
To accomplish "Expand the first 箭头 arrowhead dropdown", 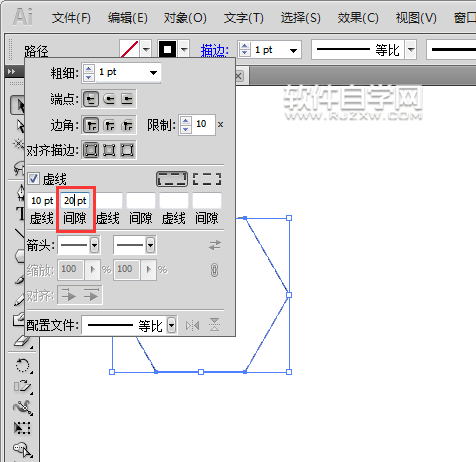I will (95, 245).
